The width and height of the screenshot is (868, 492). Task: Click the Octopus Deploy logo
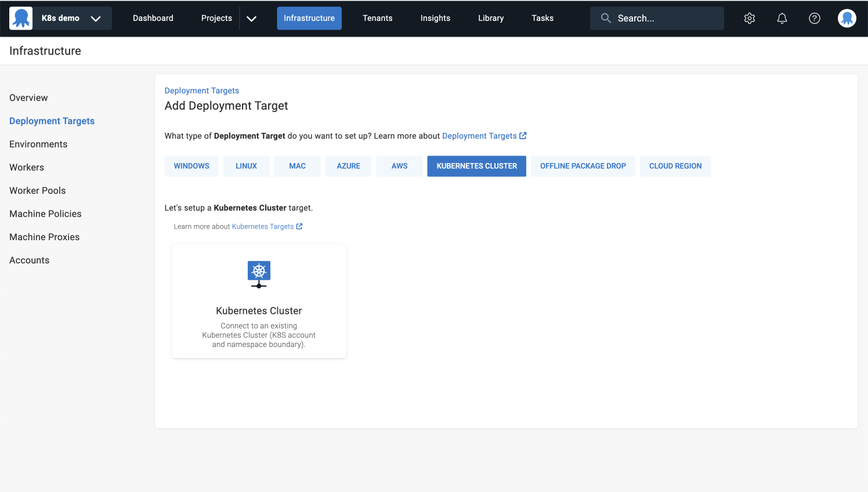[21, 17]
